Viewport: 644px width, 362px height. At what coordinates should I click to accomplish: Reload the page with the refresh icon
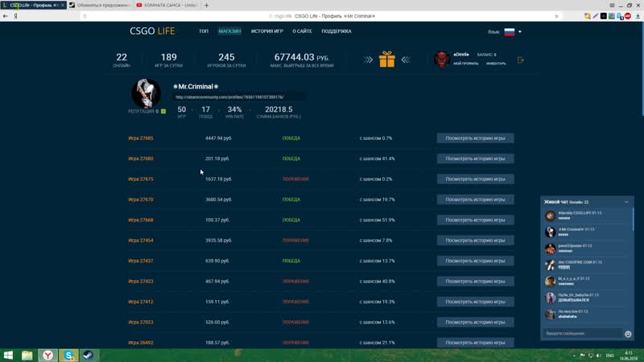tap(85, 16)
